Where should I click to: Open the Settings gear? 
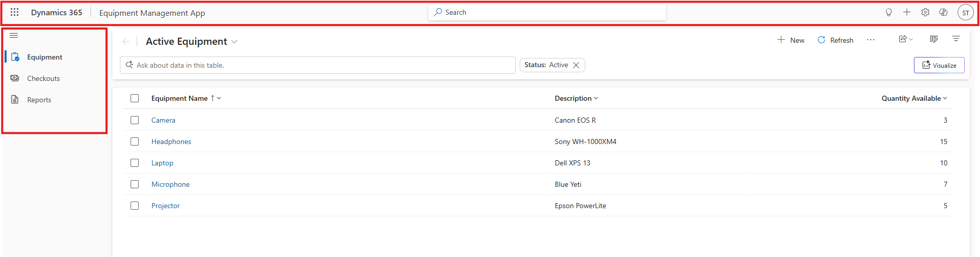click(x=925, y=12)
